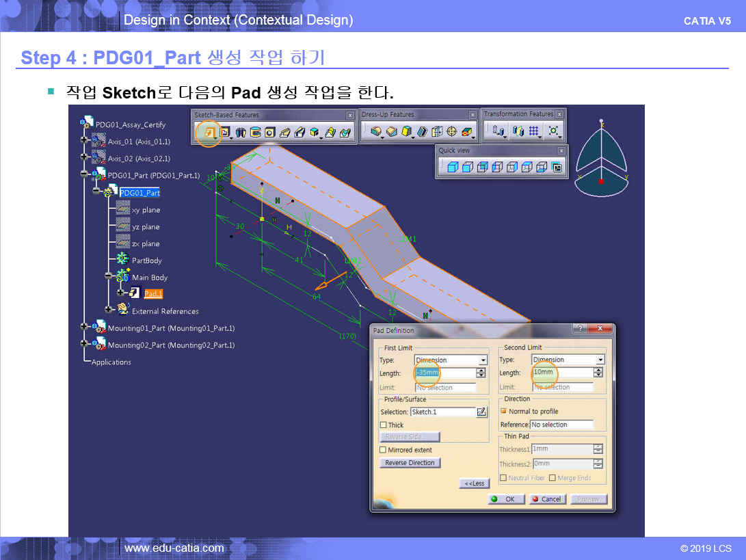Select the xy plane tree item
The image size is (746, 560).
(x=146, y=210)
